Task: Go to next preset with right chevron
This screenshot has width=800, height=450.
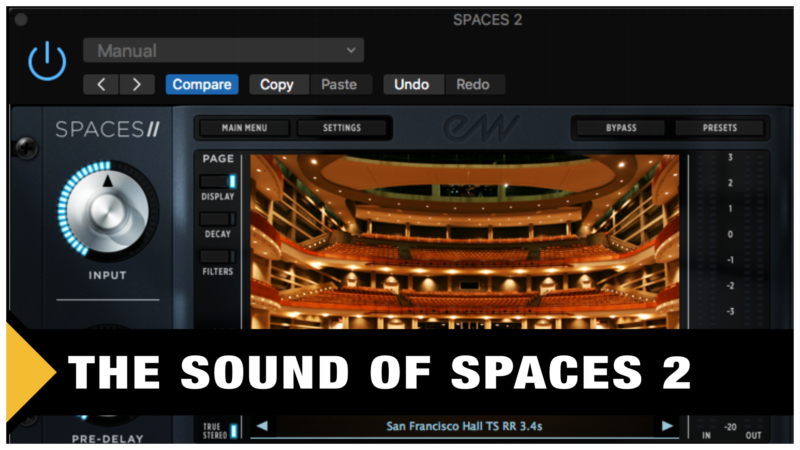Action: pyautogui.click(x=137, y=84)
